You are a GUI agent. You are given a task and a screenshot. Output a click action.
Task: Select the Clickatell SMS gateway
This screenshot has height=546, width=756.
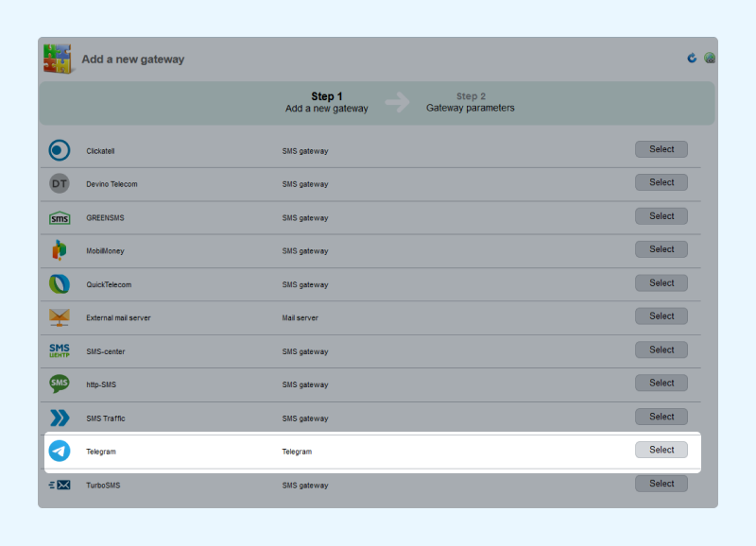click(x=661, y=149)
